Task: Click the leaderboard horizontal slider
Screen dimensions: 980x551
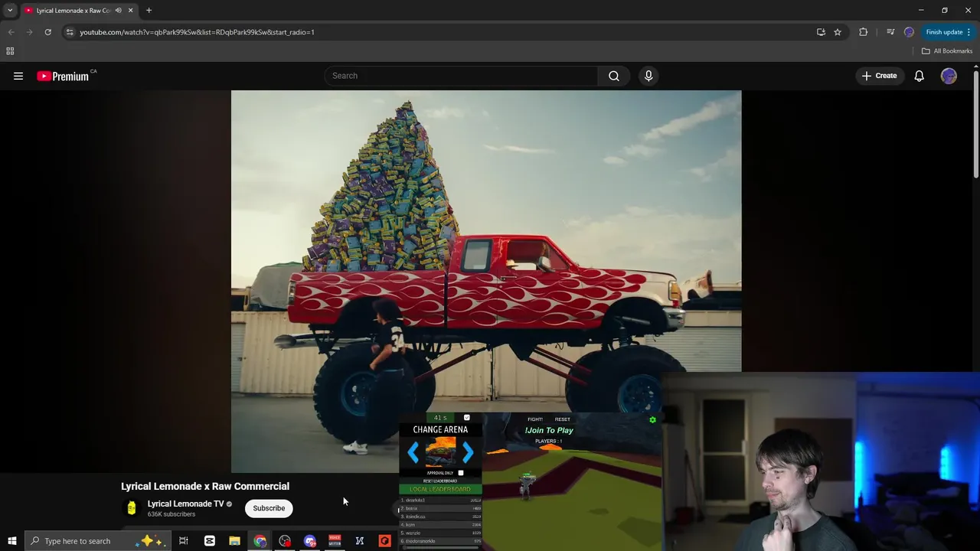Action: click(440, 547)
